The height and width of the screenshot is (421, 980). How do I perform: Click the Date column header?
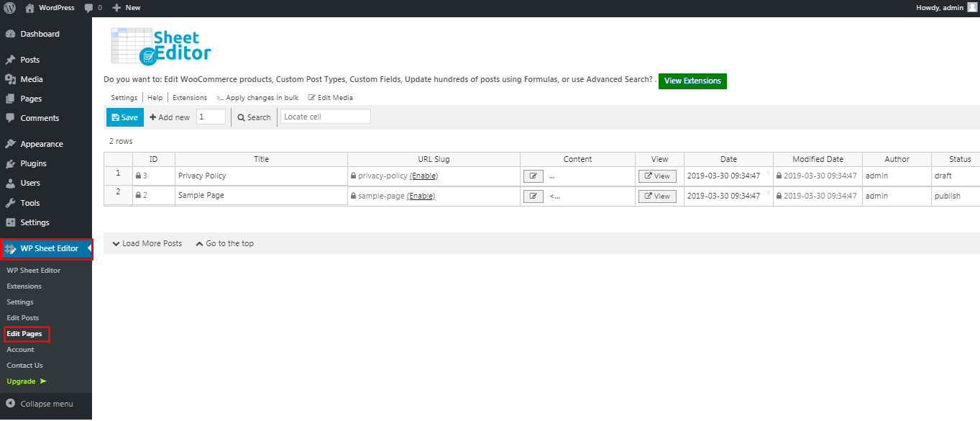728,159
